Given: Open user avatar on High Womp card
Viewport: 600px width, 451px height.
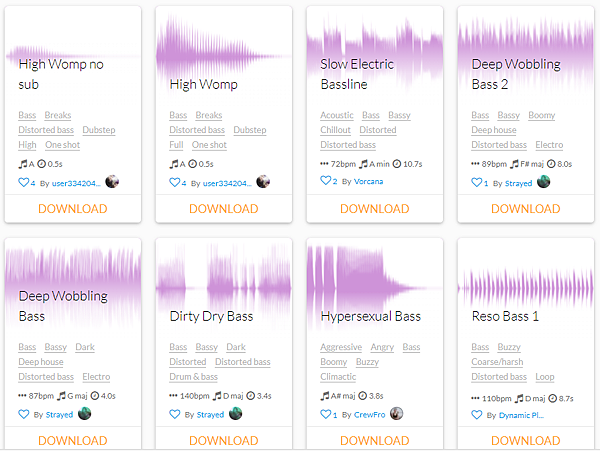Looking at the screenshot, I should click(x=263, y=181).
